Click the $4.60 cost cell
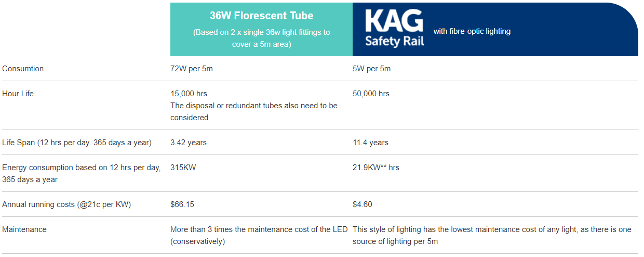644x257 pixels. click(x=363, y=204)
